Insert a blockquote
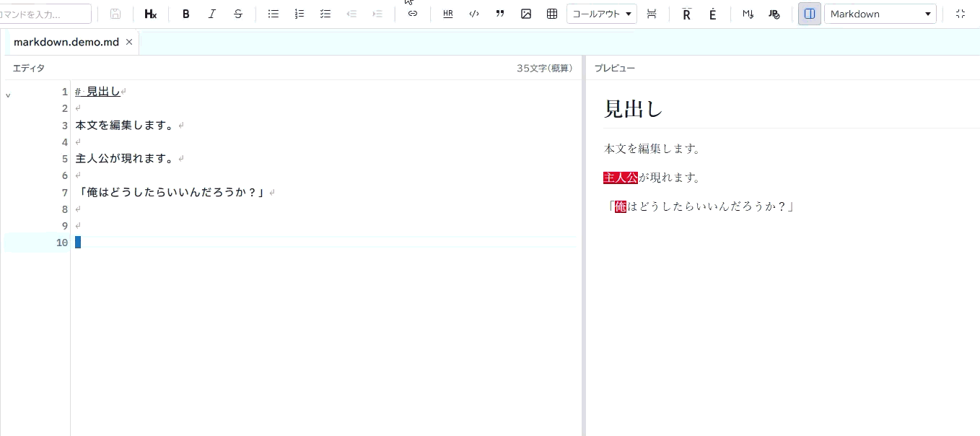This screenshot has height=436, width=980. (500, 14)
